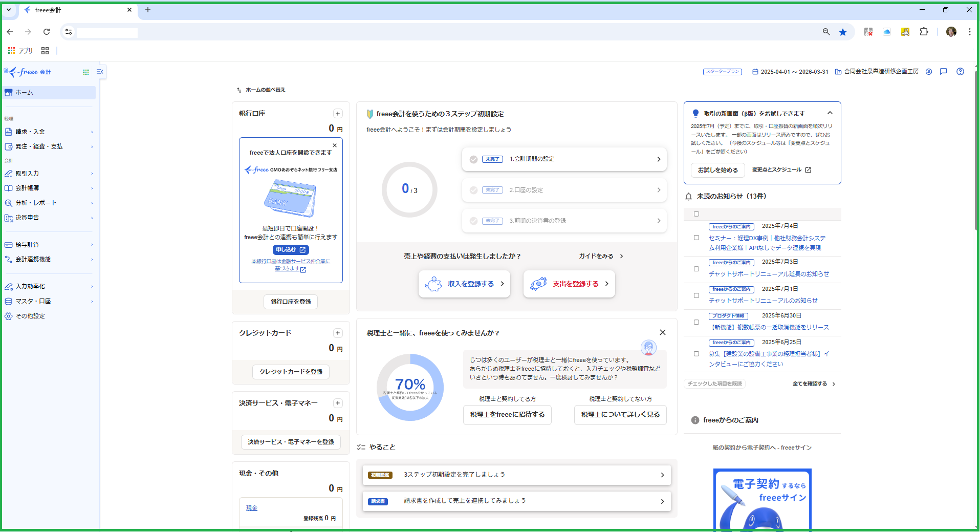Image resolution: width=980 pixels, height=532 pixels.
Task: Click the ホームの並べ替え reorder control
Action: [261, 90]
